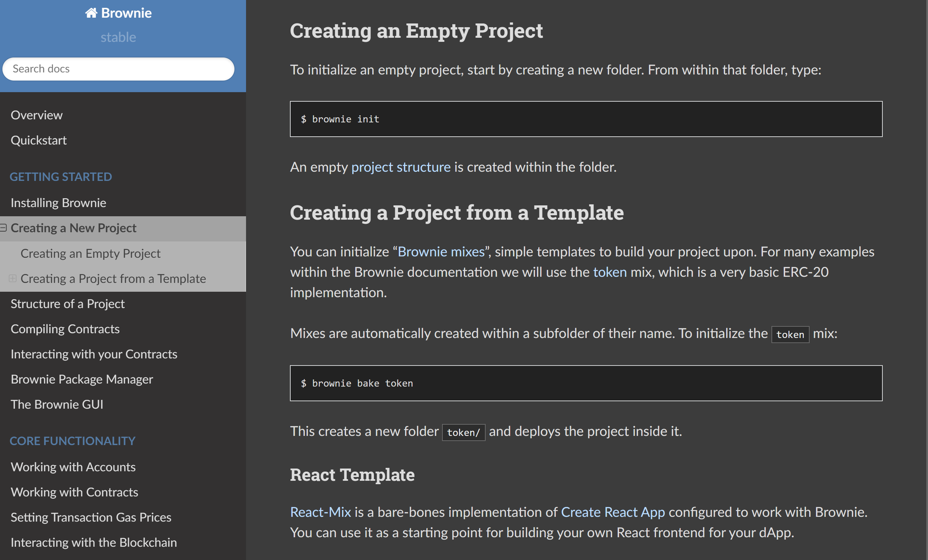
Task: Click the inline token code label
Action: (790, 334)
